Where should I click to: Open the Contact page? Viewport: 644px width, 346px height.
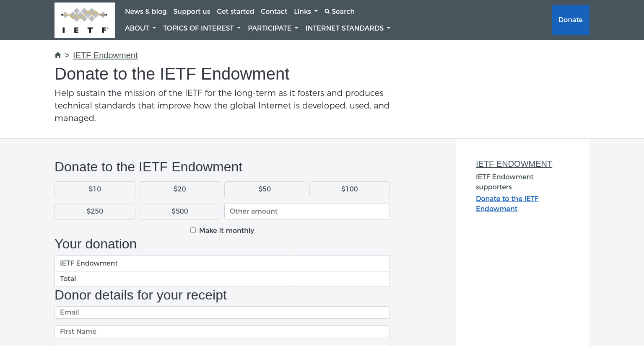(x=274, y=11)
